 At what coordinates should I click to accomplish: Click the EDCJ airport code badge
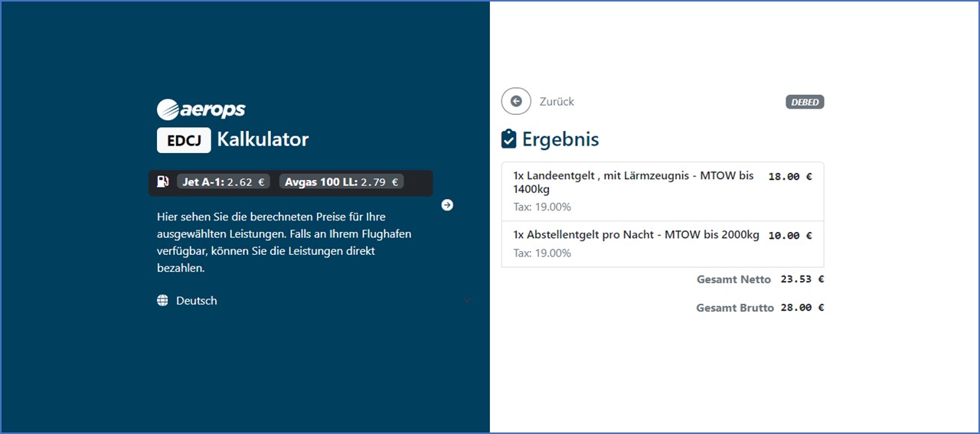[x=184, y=140]
